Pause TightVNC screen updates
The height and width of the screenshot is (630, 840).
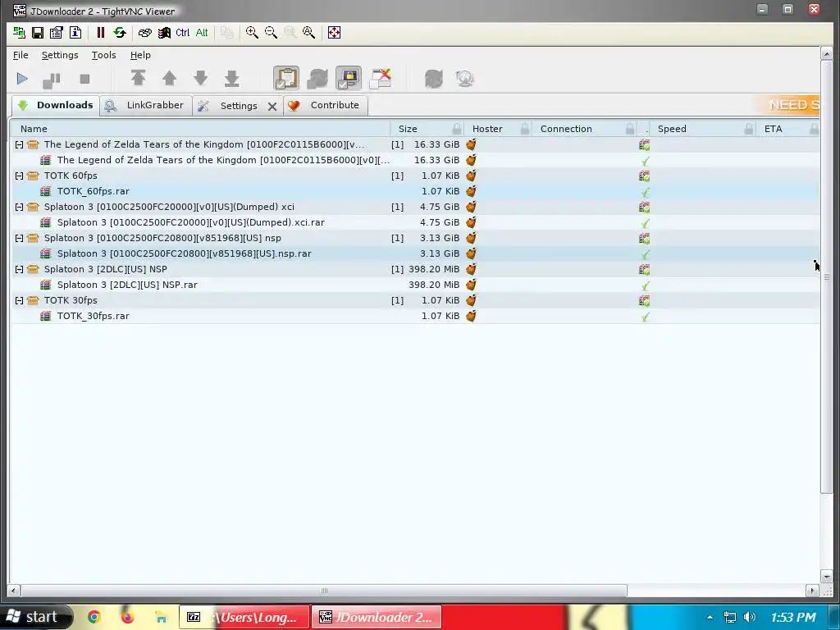(100, 33)
